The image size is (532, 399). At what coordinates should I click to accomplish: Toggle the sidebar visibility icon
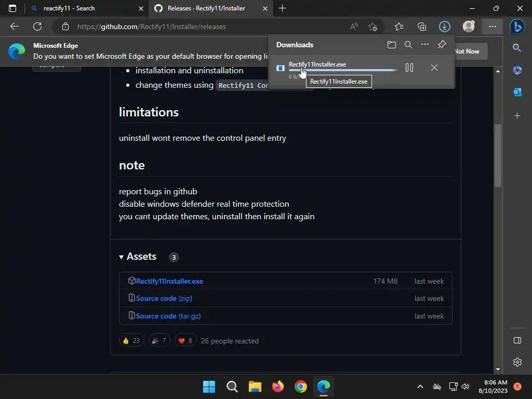[x=517, y=340]
